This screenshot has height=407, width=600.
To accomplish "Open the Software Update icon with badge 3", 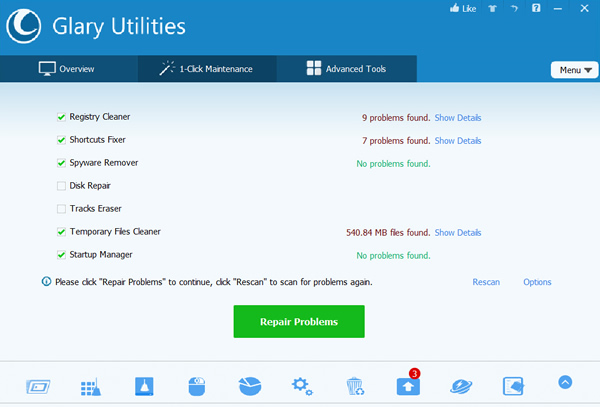I will [408, 384].
